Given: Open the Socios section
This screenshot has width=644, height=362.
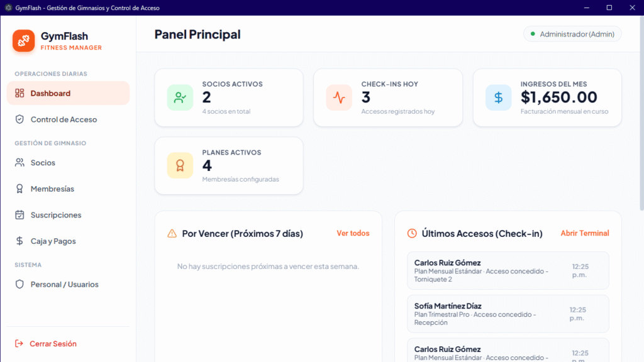Looking at the screenshot, I should pyautogui.click(x=68, y=163).
